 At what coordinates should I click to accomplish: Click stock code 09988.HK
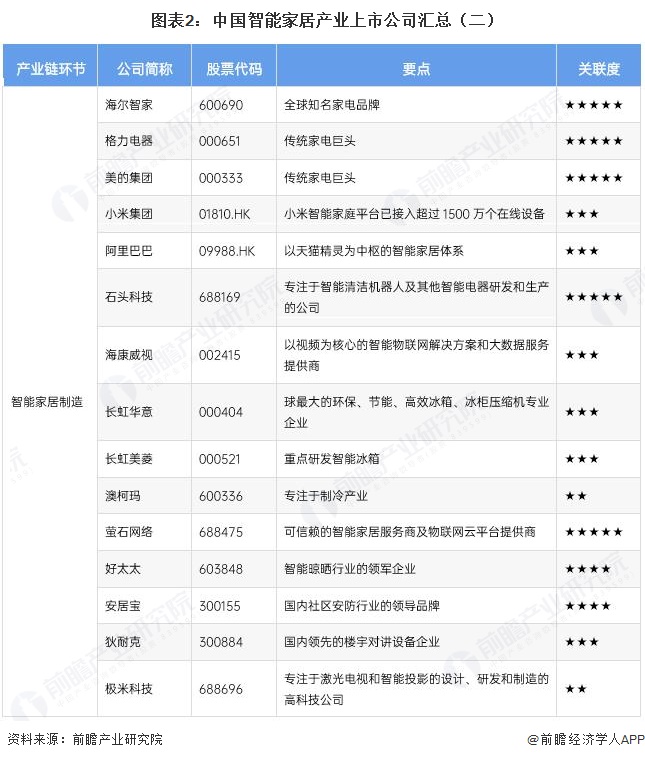tap(227, 252)
